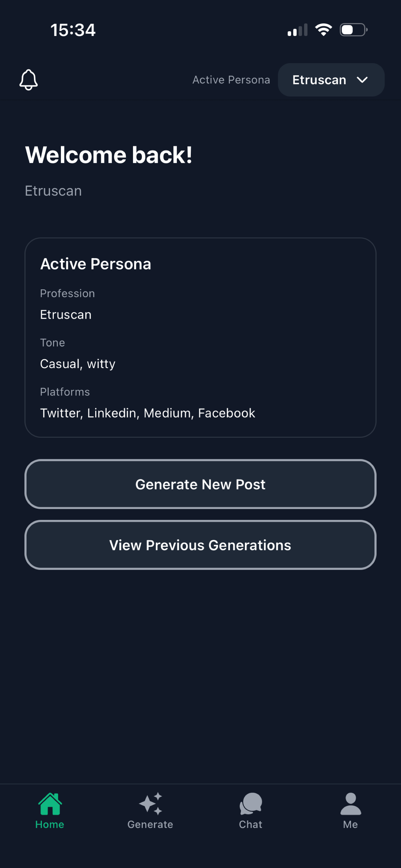Tap the platforms list under Active Persona
Viewport: 401px width, 868px height.
[x=147, y=413]
